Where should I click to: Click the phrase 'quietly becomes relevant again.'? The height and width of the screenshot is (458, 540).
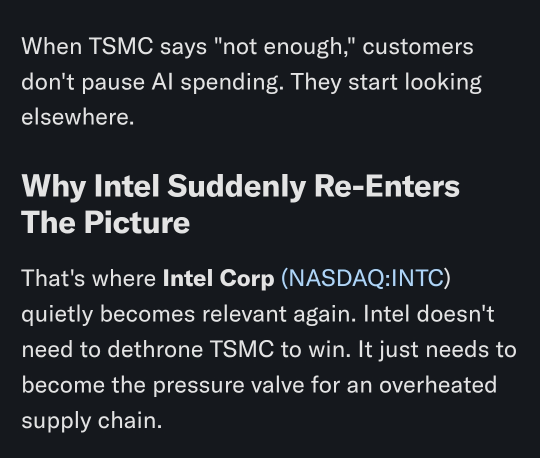pyautogui.click(x=188, y=314)
